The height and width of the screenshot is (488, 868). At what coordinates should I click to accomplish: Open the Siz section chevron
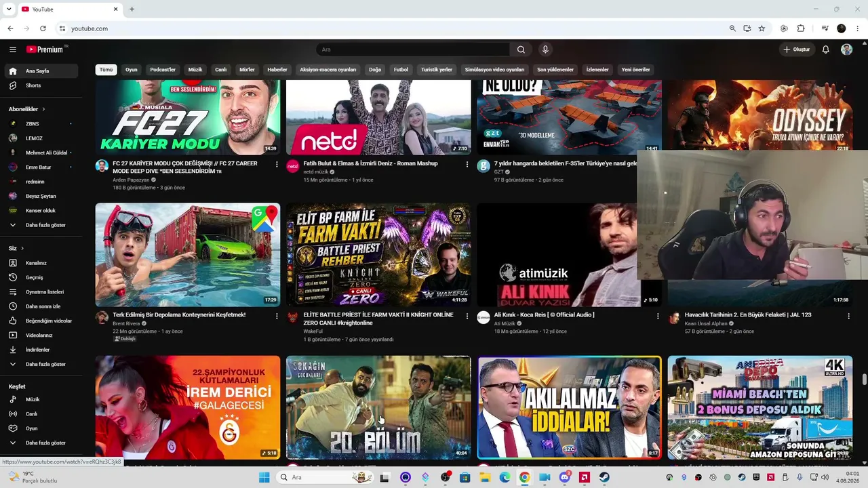(x=22, y=249)
